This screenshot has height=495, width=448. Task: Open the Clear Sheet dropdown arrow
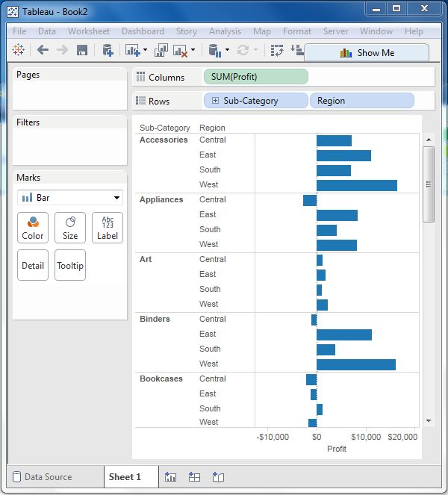pyautogui.click(x=193, y=51)
